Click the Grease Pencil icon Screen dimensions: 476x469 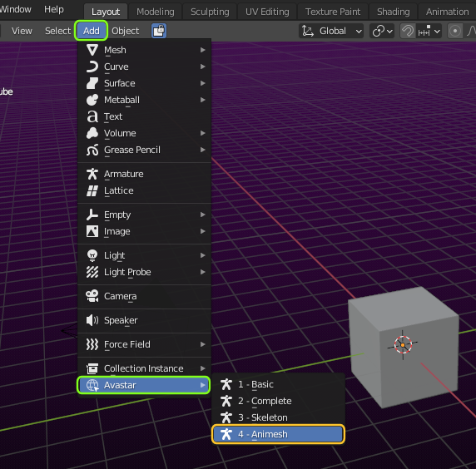coord(92,150)
